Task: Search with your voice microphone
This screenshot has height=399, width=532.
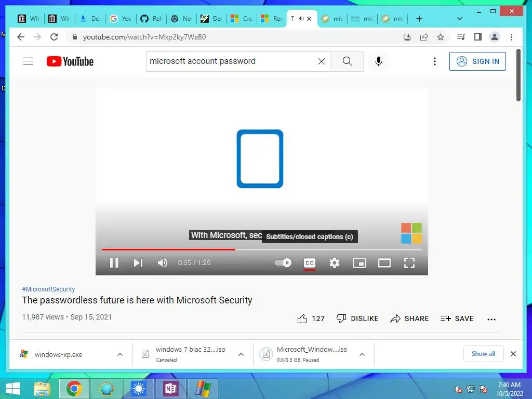Action: click(x=379, y=61)
